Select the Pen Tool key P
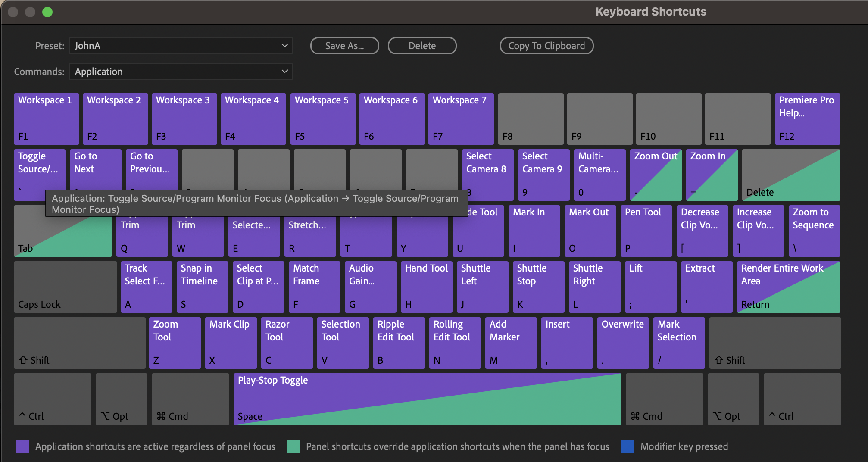Screen dimensions: 868x462 pos(646,231)
